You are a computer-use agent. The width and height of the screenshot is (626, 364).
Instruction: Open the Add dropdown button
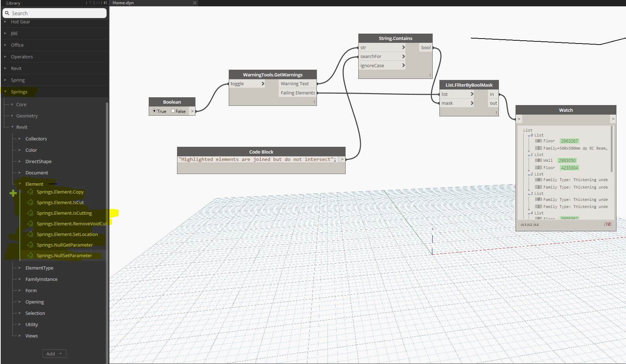54,354
